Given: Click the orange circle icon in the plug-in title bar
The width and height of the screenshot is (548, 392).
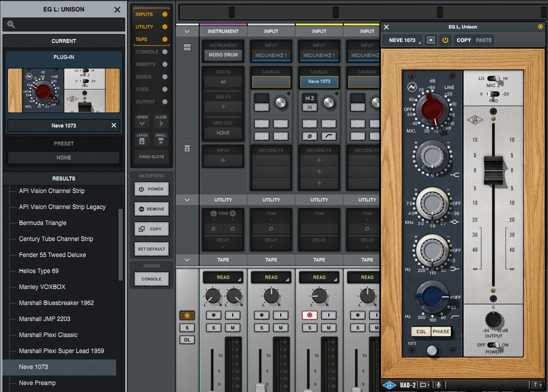Looking at the screenshot, I should click(540, 26).
